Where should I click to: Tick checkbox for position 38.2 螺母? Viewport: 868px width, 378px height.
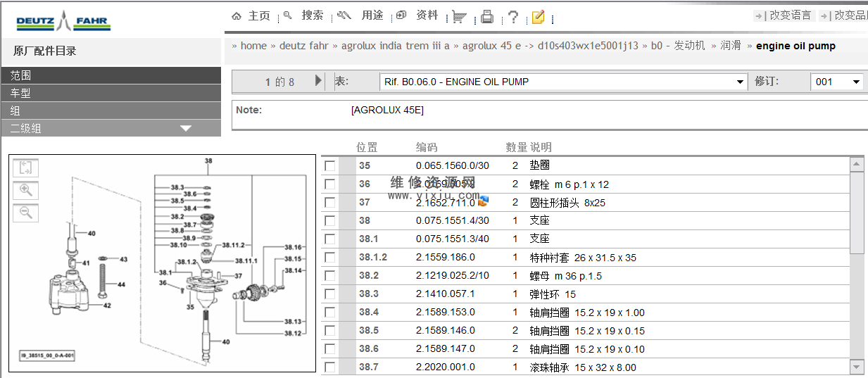(x=329, y=275)
